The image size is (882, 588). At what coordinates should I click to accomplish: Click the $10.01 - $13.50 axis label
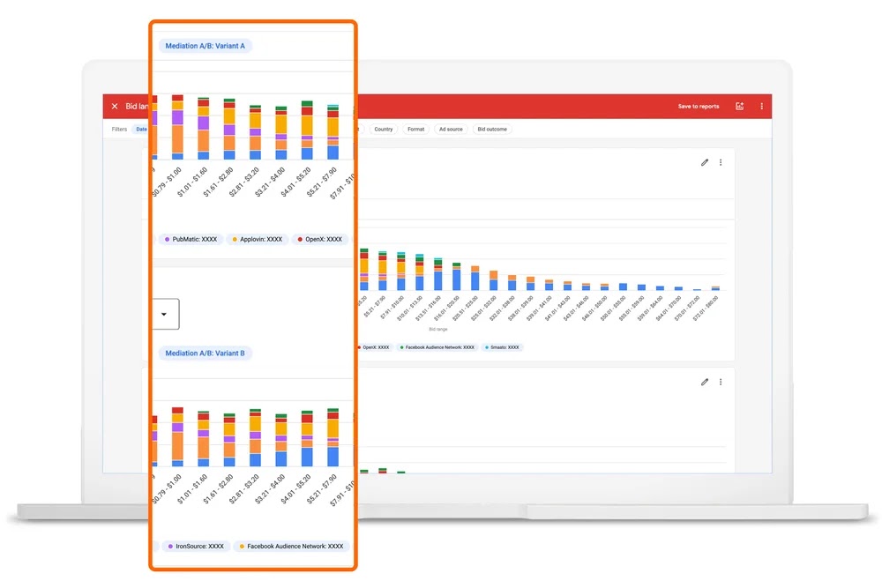pyautogui.click(x=409, y=308)
